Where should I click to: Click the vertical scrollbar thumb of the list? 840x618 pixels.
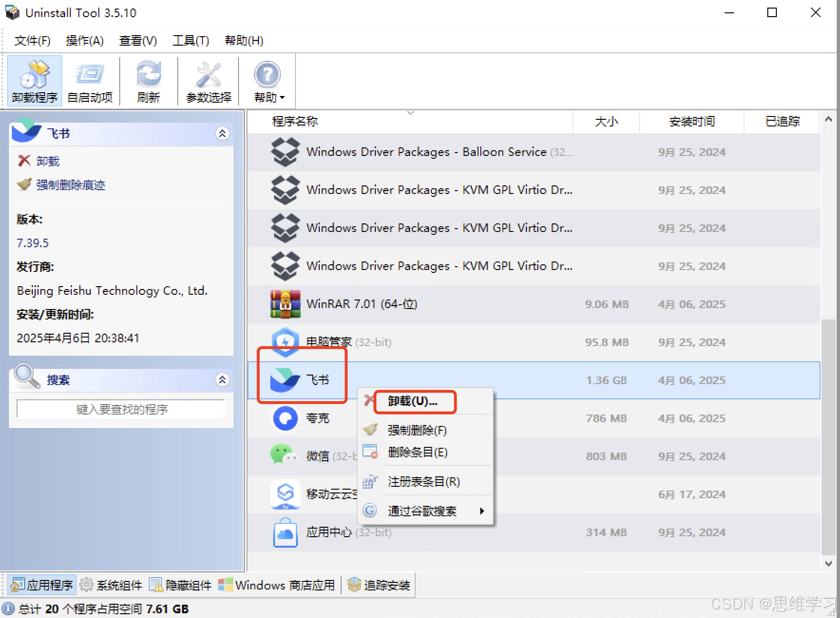(x=829, y=436)
